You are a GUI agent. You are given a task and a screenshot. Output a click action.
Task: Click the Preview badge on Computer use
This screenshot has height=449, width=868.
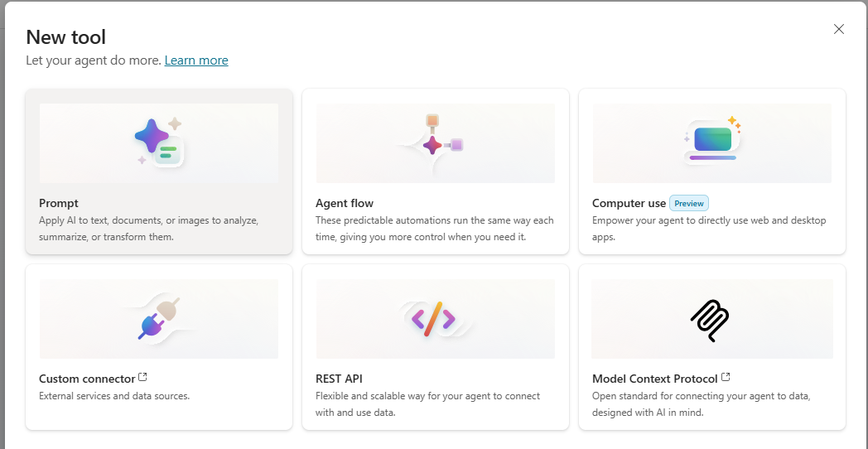(689, 203)
